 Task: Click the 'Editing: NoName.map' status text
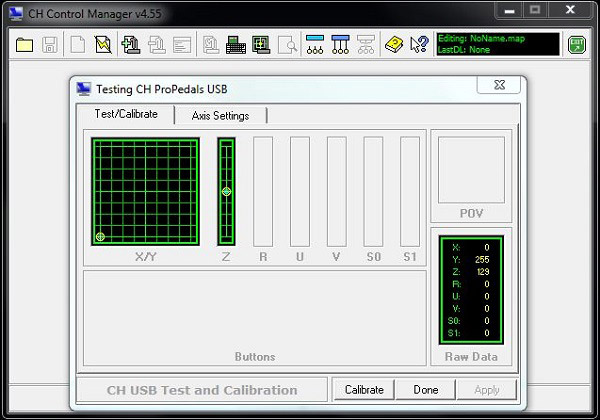481,39
